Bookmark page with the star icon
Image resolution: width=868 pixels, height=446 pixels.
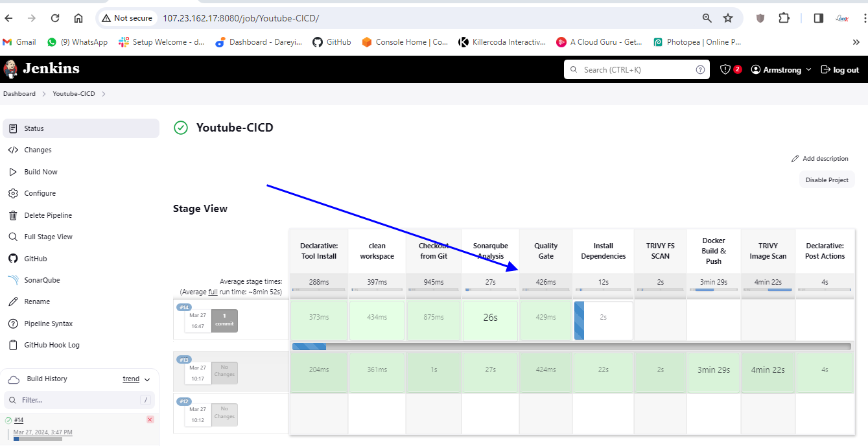[728, 18]
